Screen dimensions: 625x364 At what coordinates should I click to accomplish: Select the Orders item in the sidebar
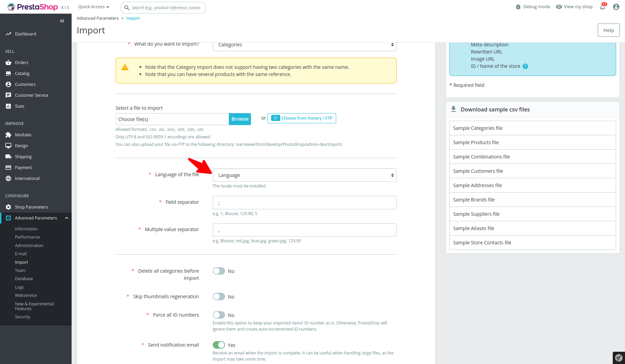(x=21, y=62)
